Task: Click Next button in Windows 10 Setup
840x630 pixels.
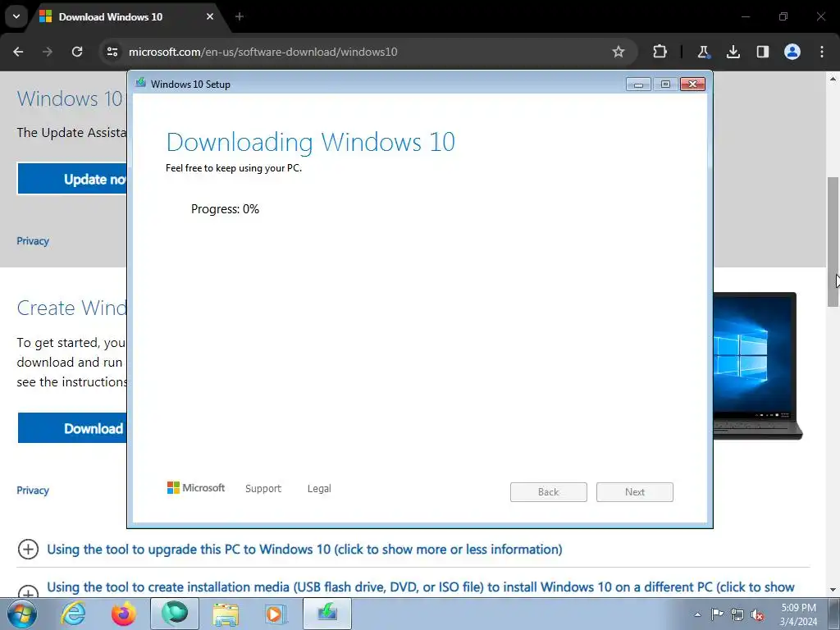Action: tap(635, 492)
